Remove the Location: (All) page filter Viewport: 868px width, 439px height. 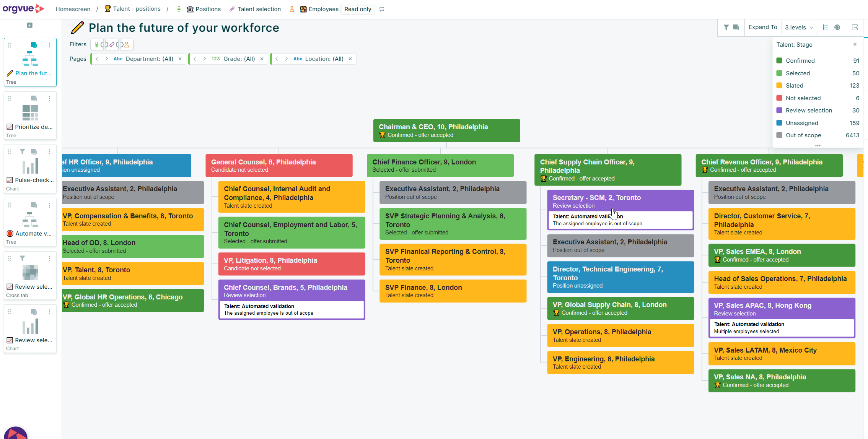tap(350, 59)
